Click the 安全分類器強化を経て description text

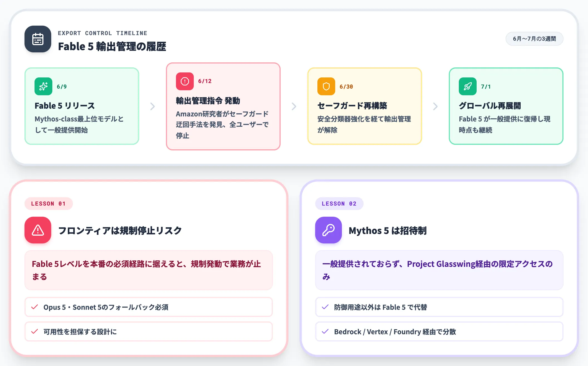click(x=364, y=125)
